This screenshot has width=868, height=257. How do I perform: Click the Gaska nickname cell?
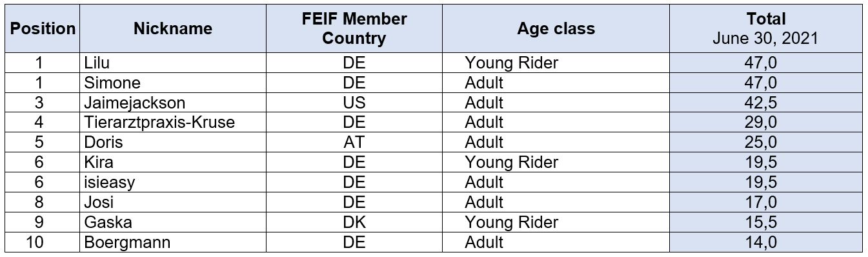tap(173, 222)
